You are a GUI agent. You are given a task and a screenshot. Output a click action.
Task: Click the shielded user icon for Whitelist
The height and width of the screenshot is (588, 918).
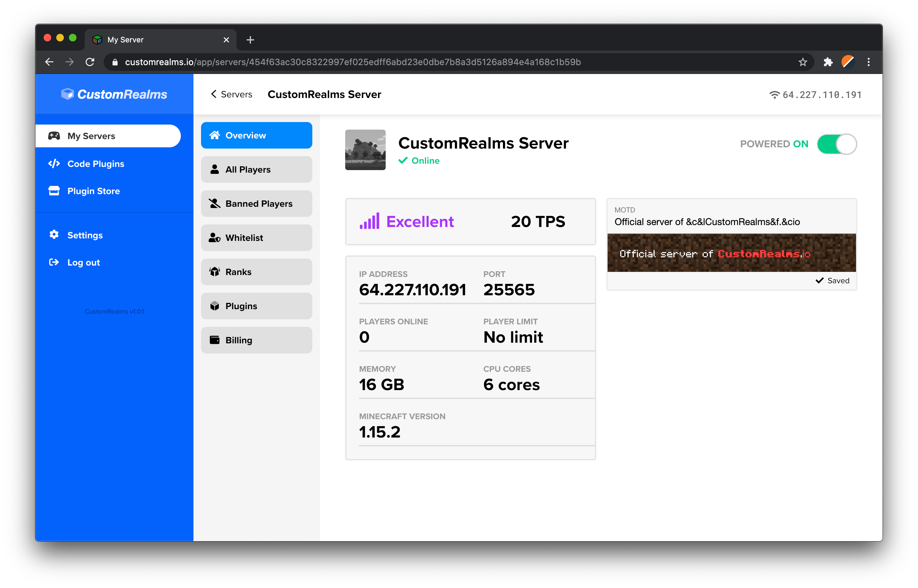coord(215,237)
